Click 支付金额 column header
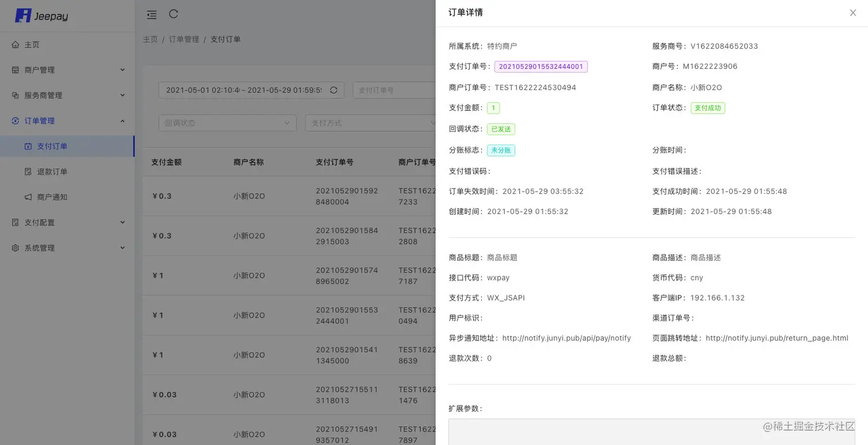 tap(166, 162)
